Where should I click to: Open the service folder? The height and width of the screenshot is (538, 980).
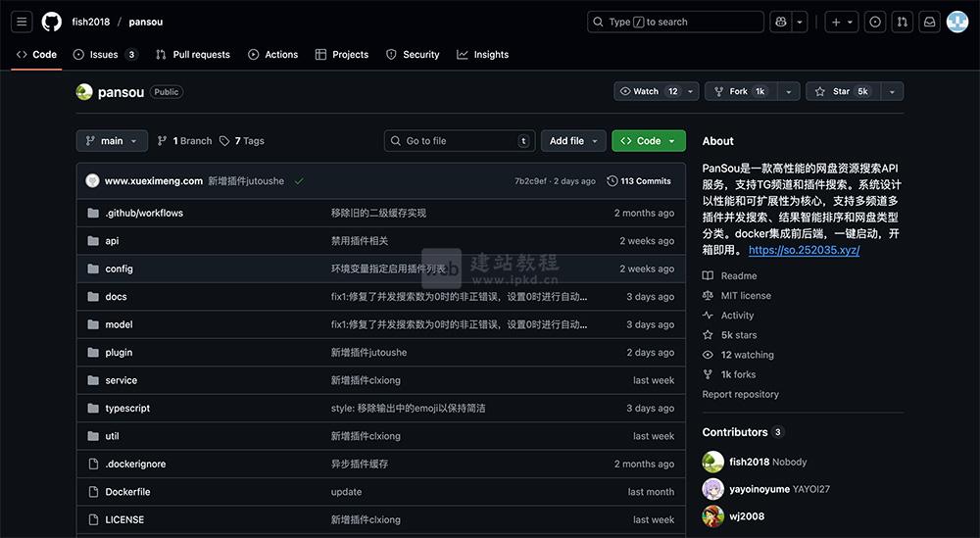click(x=122, y=380)
